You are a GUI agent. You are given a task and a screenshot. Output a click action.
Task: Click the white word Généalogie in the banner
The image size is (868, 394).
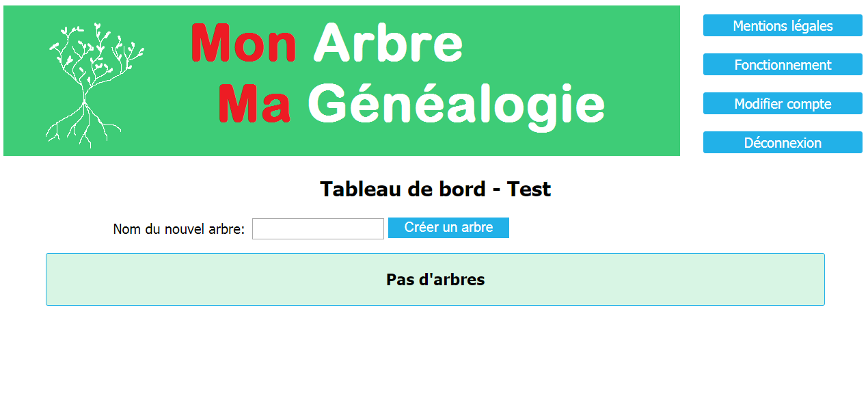(457, 107)
